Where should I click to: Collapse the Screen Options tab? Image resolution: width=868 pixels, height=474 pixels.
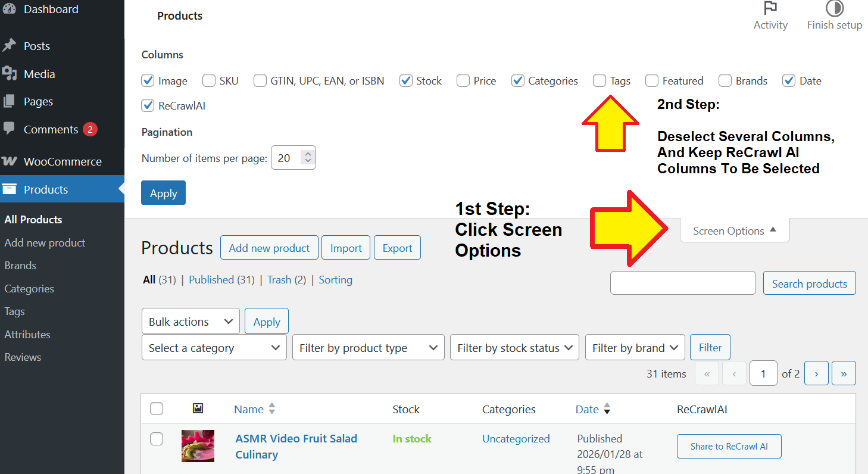(x=735, y=230)
